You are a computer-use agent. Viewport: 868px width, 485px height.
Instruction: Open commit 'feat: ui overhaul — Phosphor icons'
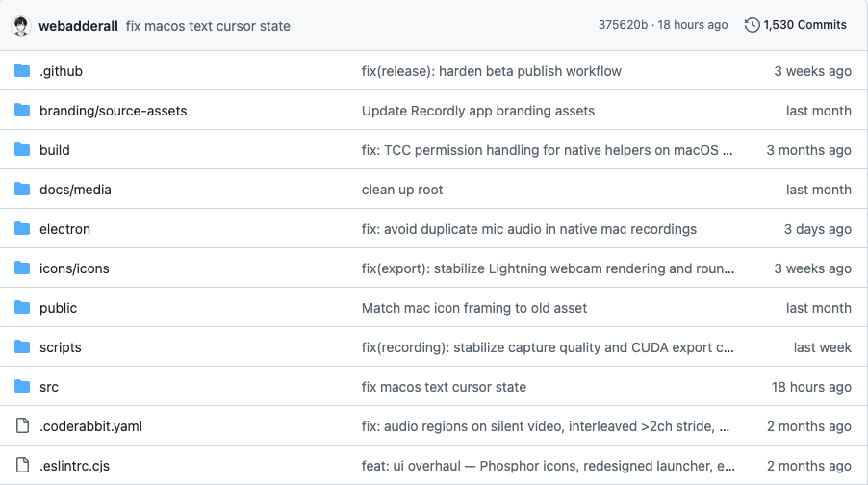tap(549, 466)
